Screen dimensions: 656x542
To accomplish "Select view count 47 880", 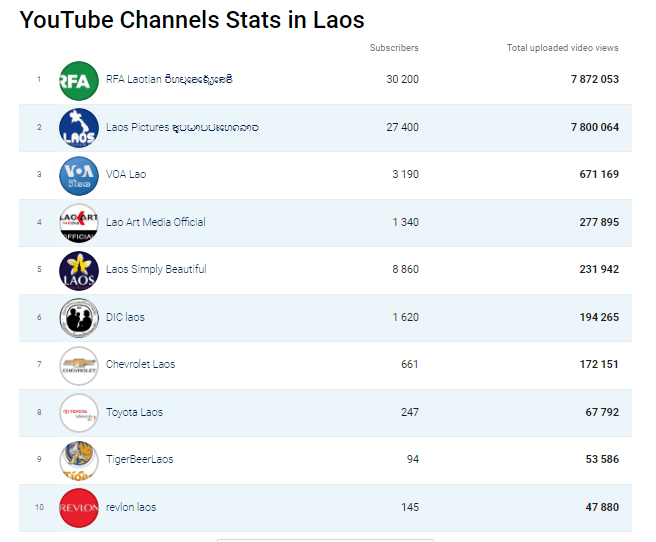I will (x=602, y=507).
